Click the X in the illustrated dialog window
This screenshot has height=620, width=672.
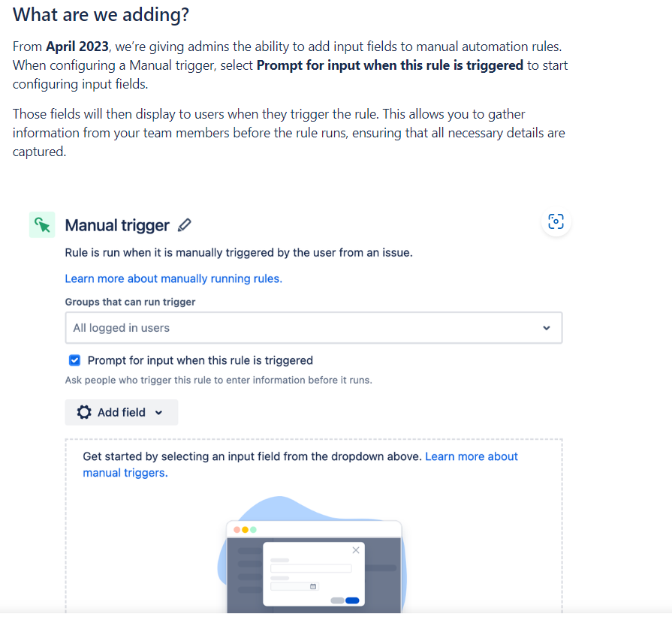tap(356, 550)
